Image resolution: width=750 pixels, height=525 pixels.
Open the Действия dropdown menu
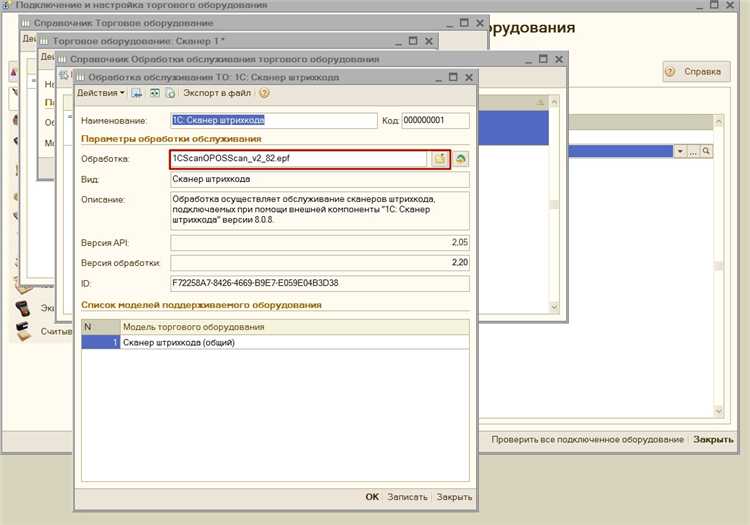[x=101, y=93]
